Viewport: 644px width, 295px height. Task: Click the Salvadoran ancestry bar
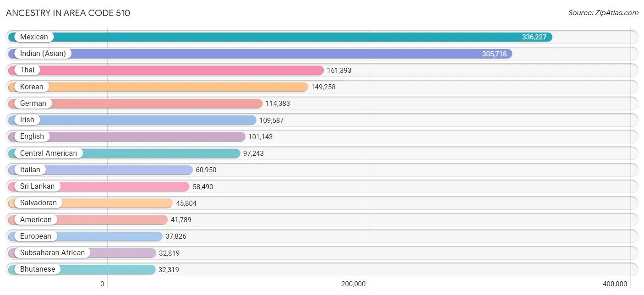tap(115, 203)
